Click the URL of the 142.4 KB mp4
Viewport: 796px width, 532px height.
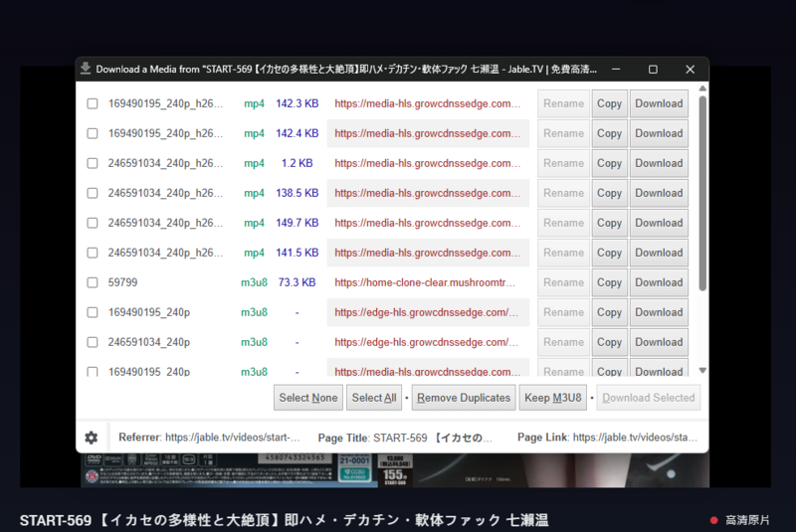coord(428,133)
